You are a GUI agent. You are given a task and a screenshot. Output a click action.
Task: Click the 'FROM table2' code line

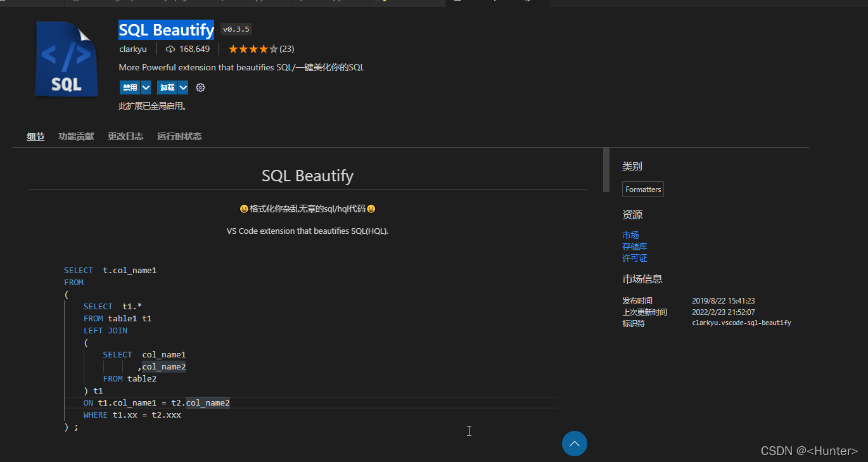130,378
